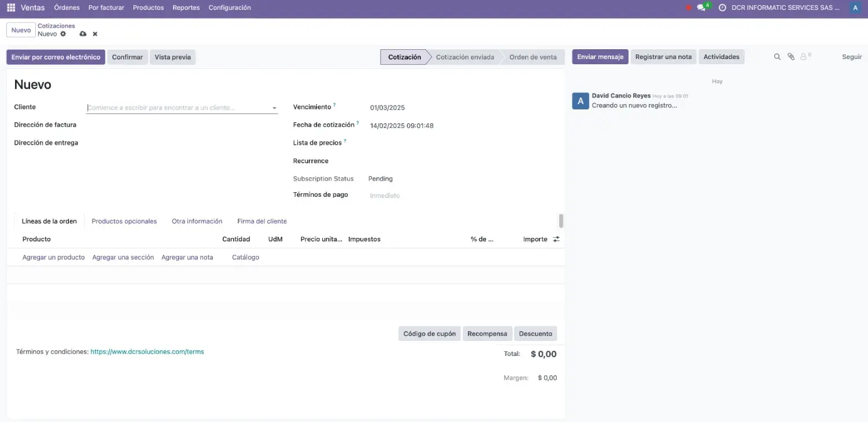This screenshot has height=422, width=868.
Task: Open the followers person icon
Action: [804, 57]
